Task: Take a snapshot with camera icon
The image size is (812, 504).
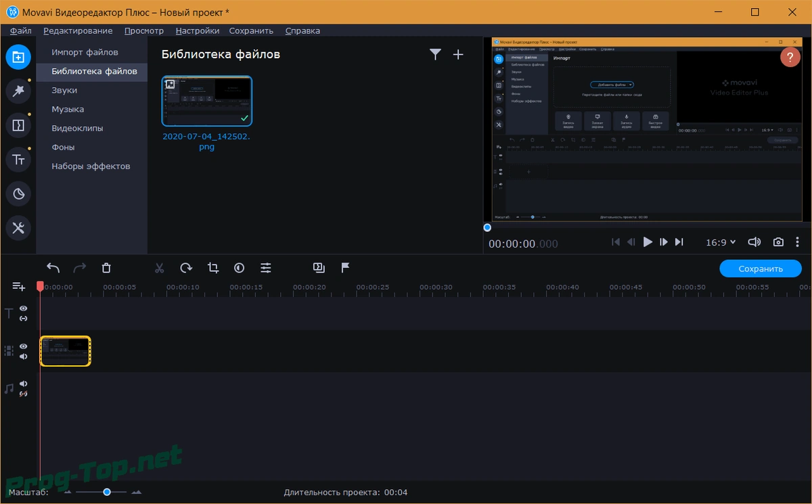Action: pos(779,242)
